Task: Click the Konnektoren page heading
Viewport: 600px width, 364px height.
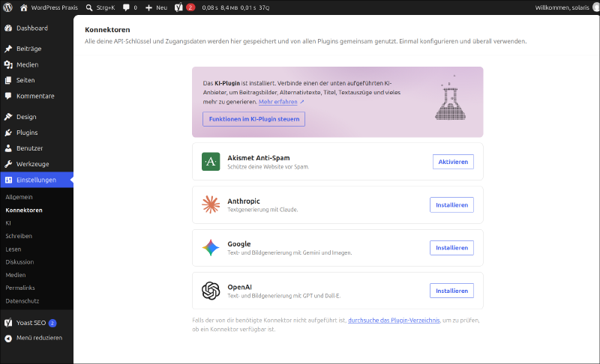Action: (x=107, y=29)
